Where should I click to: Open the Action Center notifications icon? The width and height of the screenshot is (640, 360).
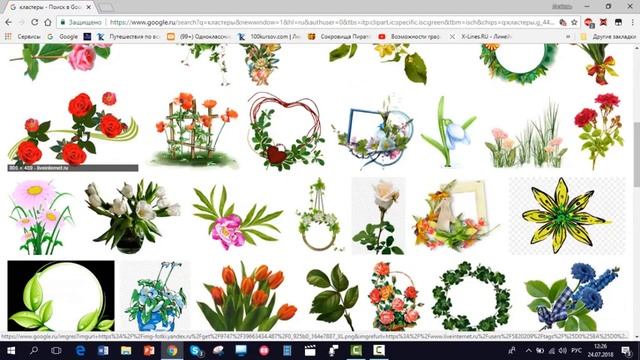click(627, 351)
